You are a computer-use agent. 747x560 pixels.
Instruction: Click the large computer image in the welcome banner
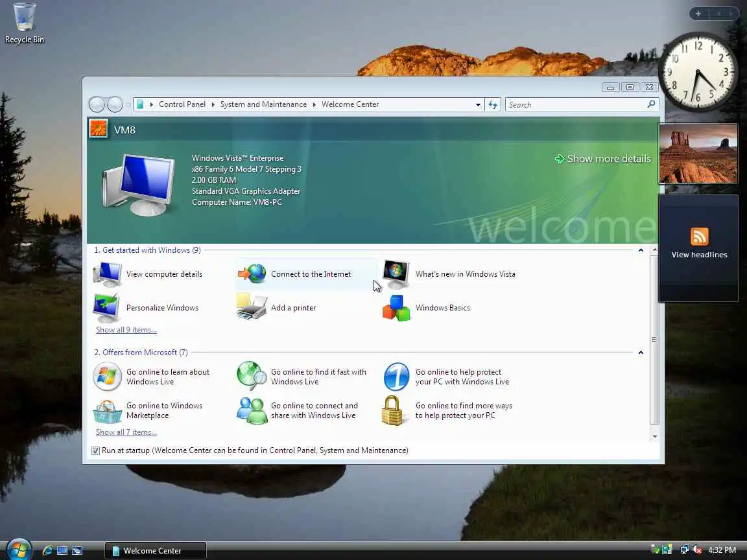138,185
